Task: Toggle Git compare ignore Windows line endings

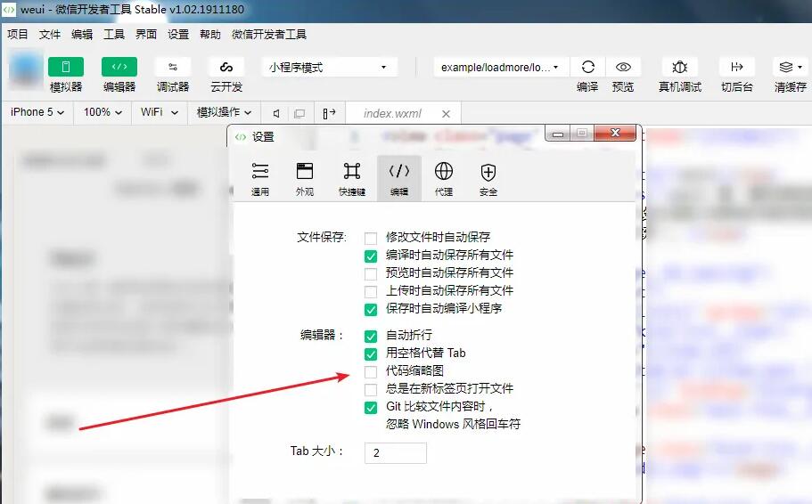Action: click(x=371, y=407)
